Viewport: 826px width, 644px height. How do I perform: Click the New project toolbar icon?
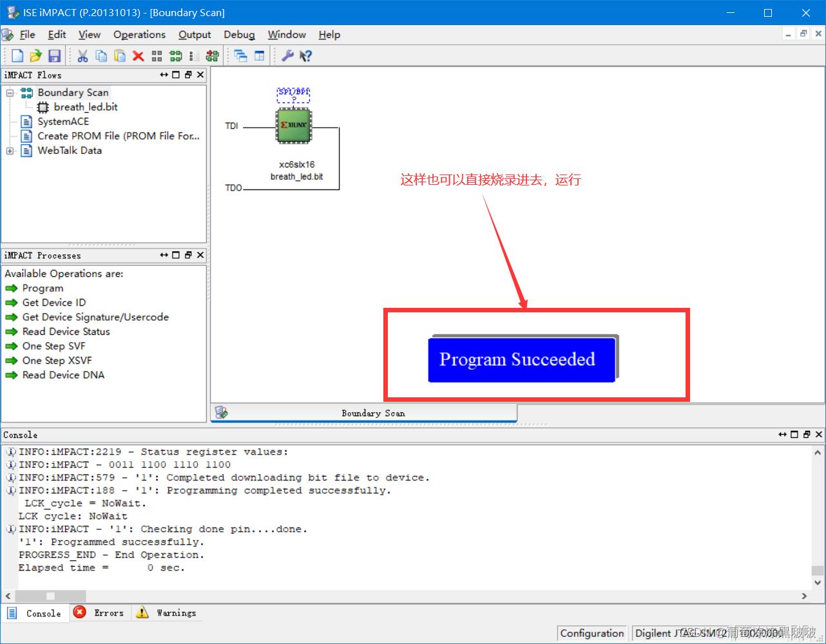point(17,56)
